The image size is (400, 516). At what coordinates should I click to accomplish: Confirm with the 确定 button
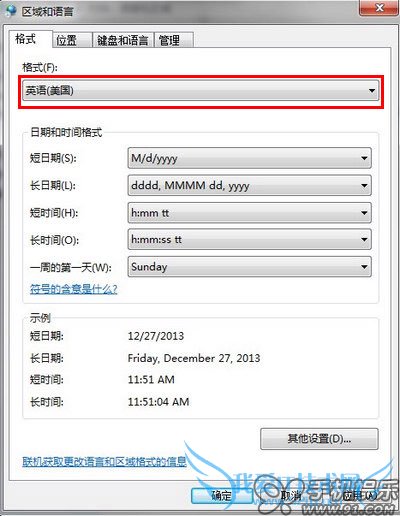[221, 496]
